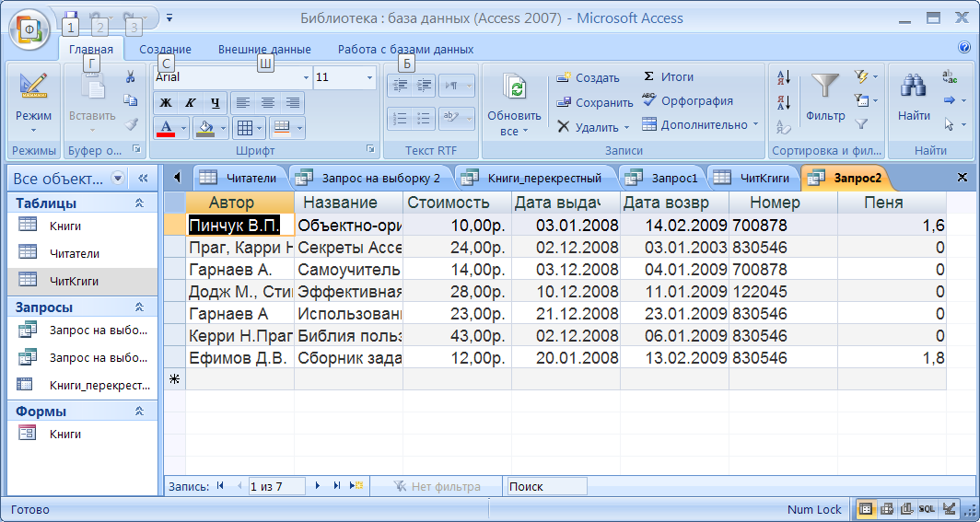Go to first record
980x522 pixels.
point(220,486)
